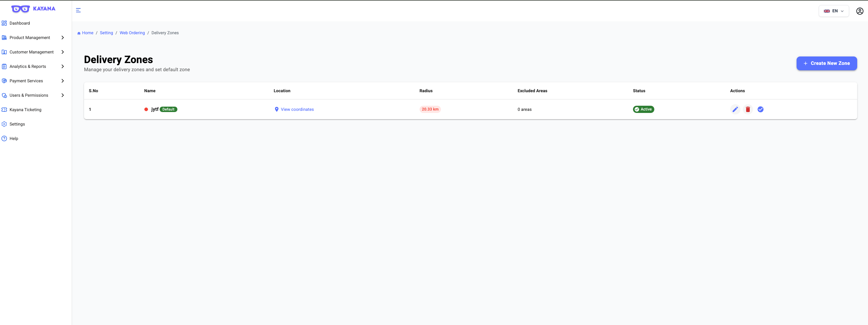This screenshot has width=868, height=325.
Task: Click the 0 areas cell
Action: click(524, 109)
